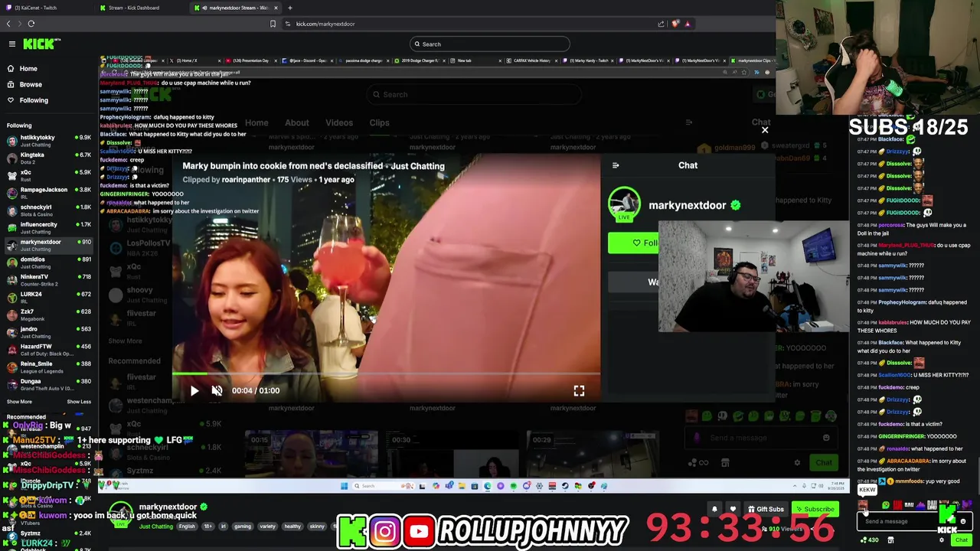Screen dimensions: 980x551
Task: Open the hstikkytokky channel in sidebar
Action: (x=47, y=141)
